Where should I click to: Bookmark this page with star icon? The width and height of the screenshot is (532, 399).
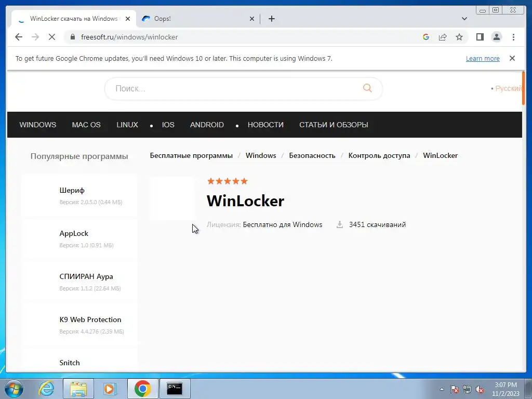(459, 37)
